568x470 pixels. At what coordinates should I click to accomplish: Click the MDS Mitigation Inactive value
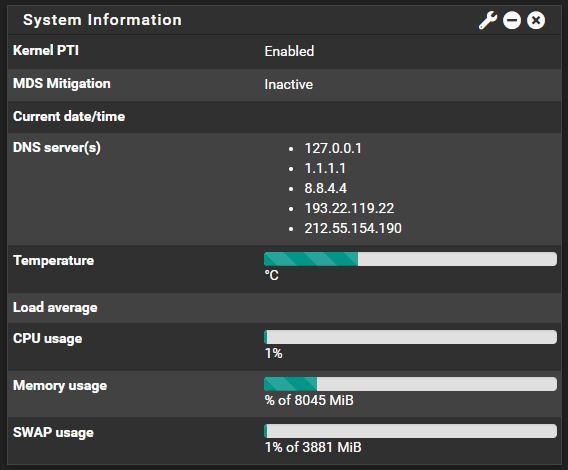point(289,84)
